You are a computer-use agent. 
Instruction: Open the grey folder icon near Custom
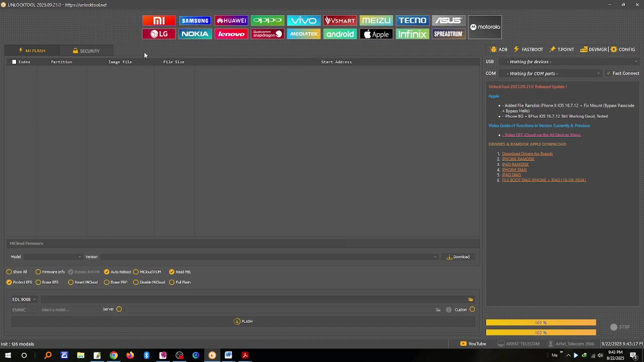(438, 310)
